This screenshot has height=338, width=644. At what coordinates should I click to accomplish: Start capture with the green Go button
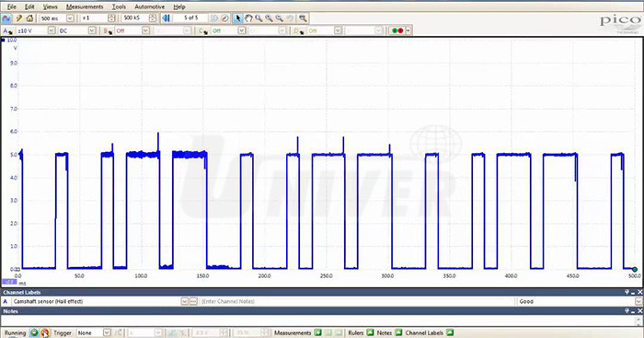click(35, 332)
